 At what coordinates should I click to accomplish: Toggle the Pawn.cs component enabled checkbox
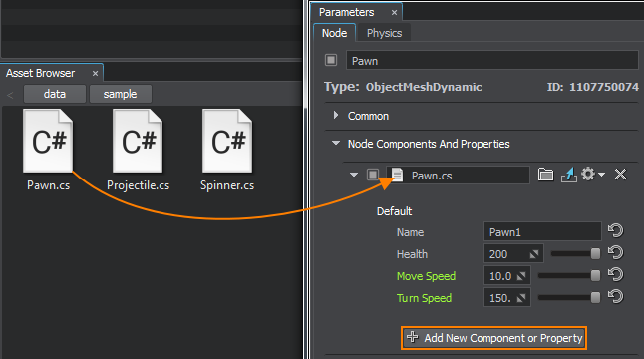(x=373, y=175)
